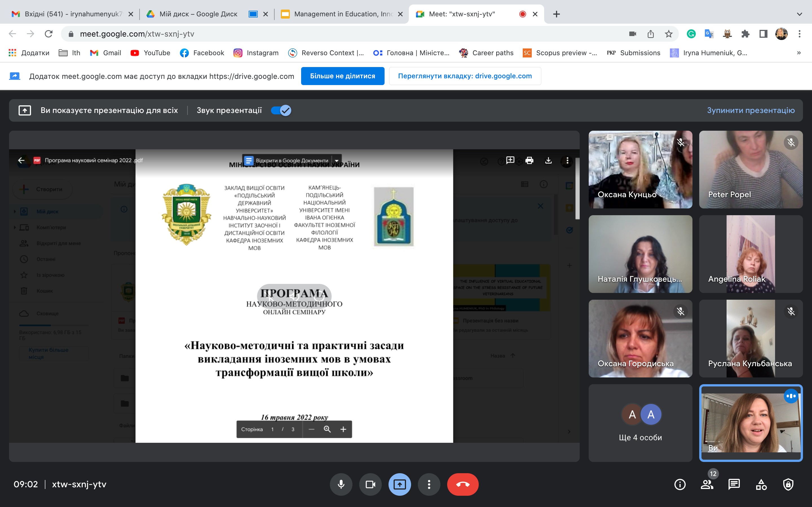The width and height of the screenshot is (812, 507).
Task: Click the Більше не ділитися button
Action: (342, 76)
